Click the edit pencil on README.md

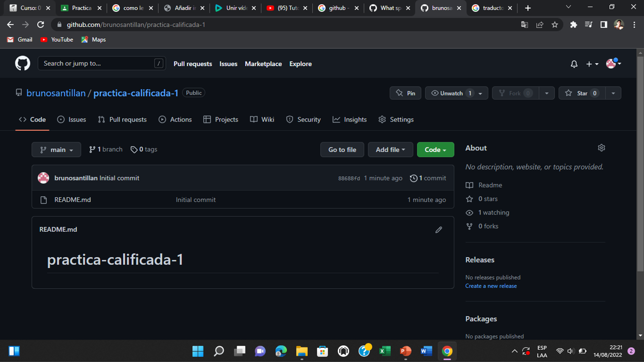(x=438, y=230)
